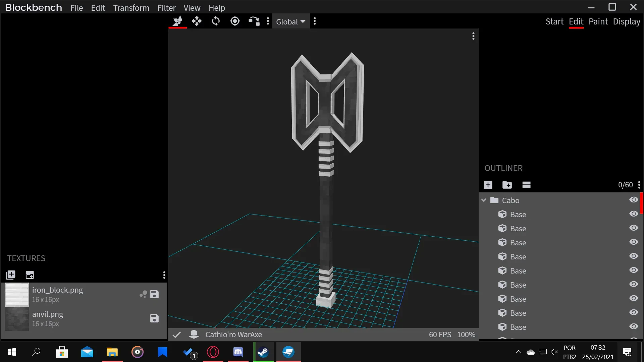Select the anvil.png texture thumbnail

click(x=17, y=319)
